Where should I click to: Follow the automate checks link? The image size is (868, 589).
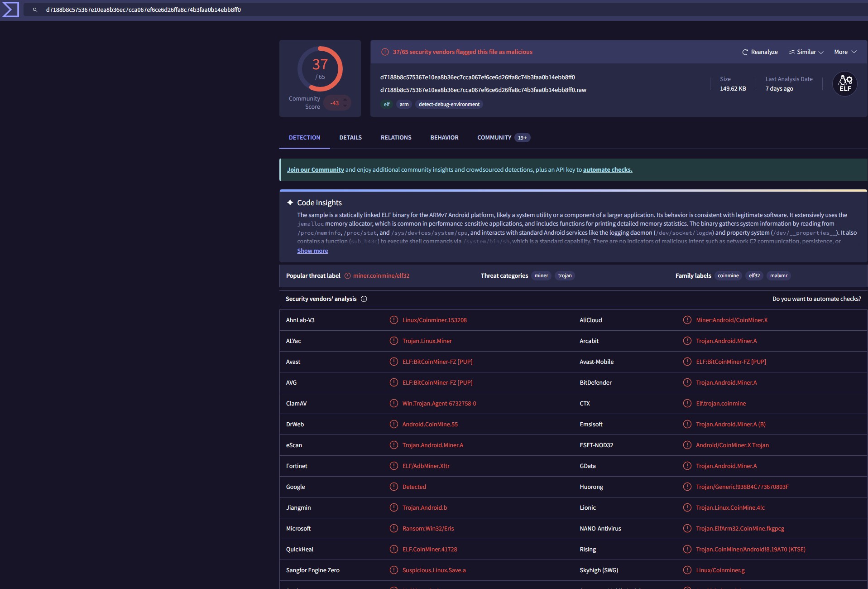pyautogui.click(x=608, y=169)
